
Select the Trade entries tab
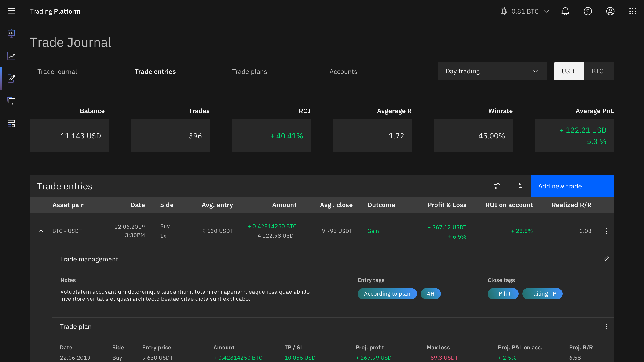coord(176,72)
